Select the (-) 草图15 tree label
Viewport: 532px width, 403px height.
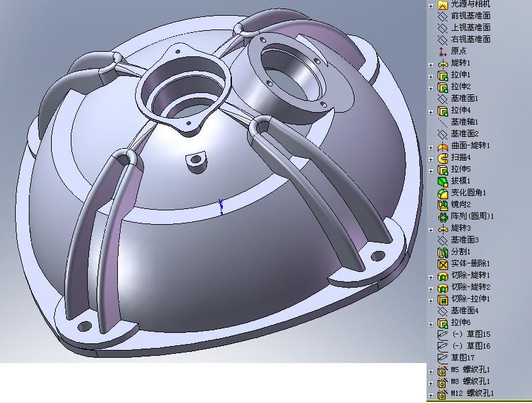click(x=471, y=334)
